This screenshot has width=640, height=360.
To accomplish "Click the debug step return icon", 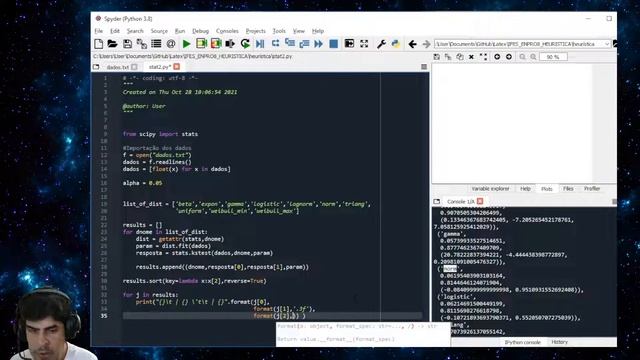I will pyautogui.click(x=304, y=44).
